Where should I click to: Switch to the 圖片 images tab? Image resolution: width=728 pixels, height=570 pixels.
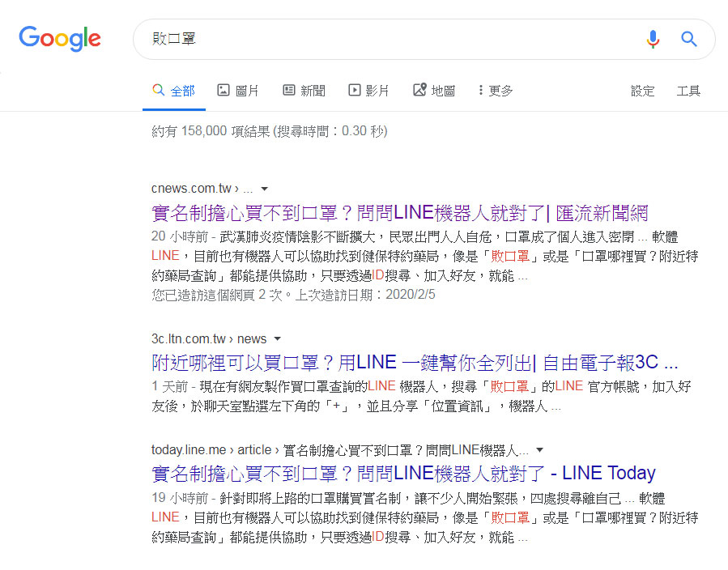coord(238,91)
